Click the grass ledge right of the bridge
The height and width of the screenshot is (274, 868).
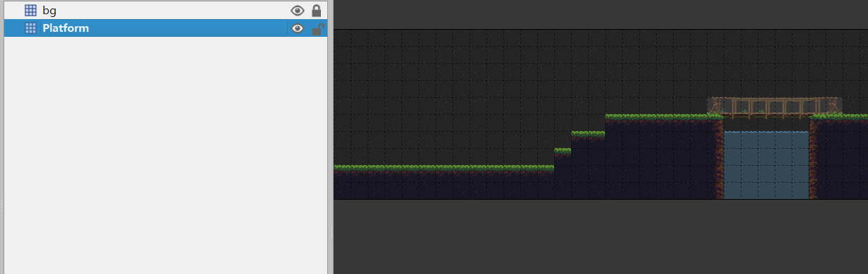pyautogui.click(x=840, y=117)
